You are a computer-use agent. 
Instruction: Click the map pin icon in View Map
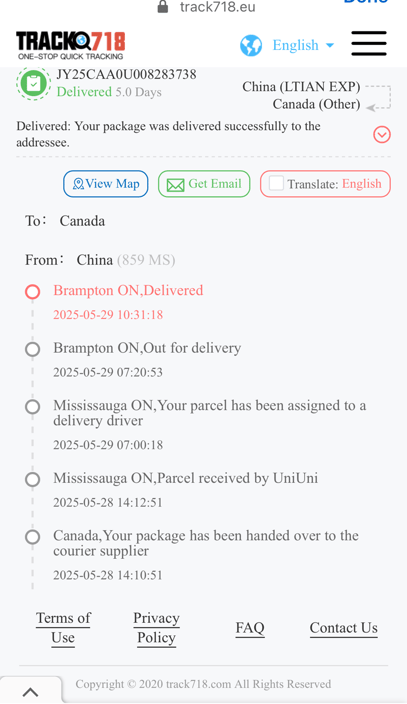[78, 184]
